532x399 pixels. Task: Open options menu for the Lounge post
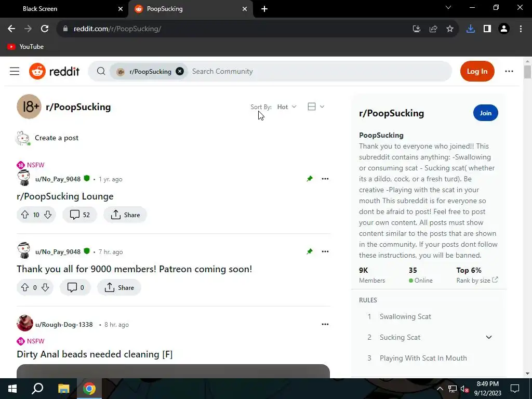[325, 179]
